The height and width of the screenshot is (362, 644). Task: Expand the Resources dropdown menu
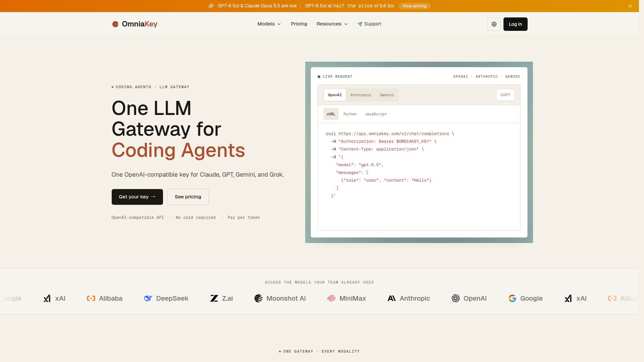point(332,24)
